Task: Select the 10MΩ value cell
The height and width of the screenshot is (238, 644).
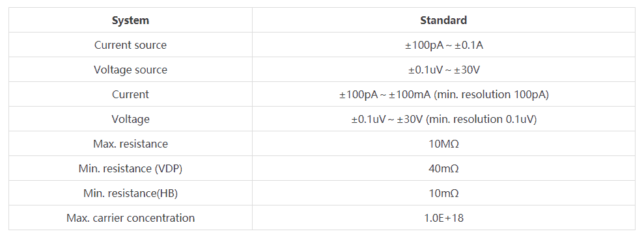Action: click(443, 144)
